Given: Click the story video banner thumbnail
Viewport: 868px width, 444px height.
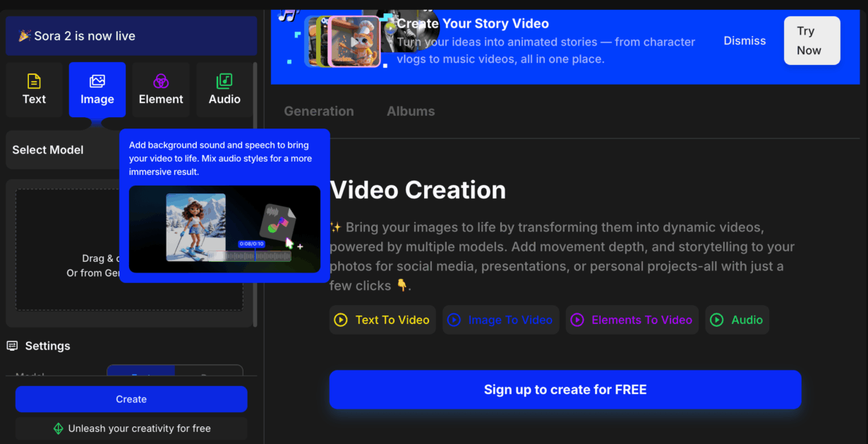Looking at the screenshot, I should (343, 41).
